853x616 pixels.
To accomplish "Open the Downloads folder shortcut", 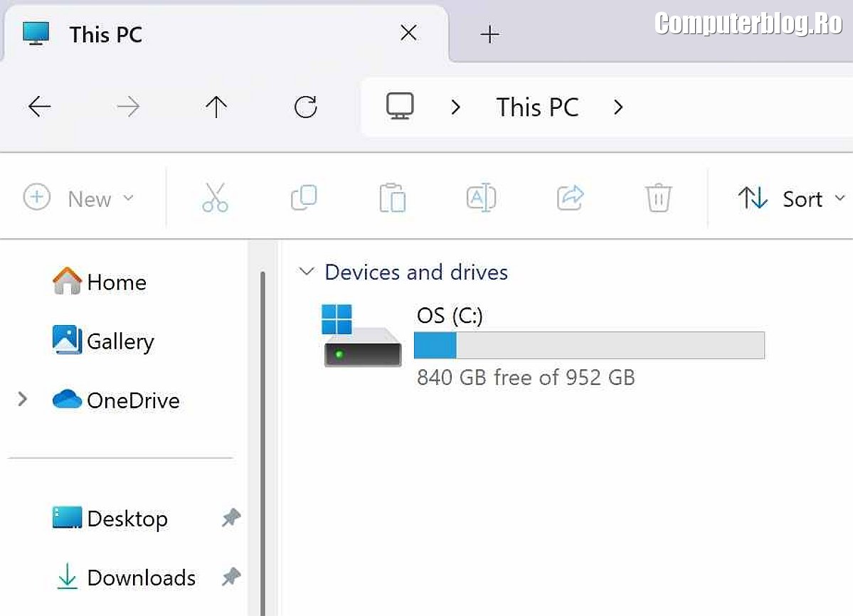I will point(140,578).
